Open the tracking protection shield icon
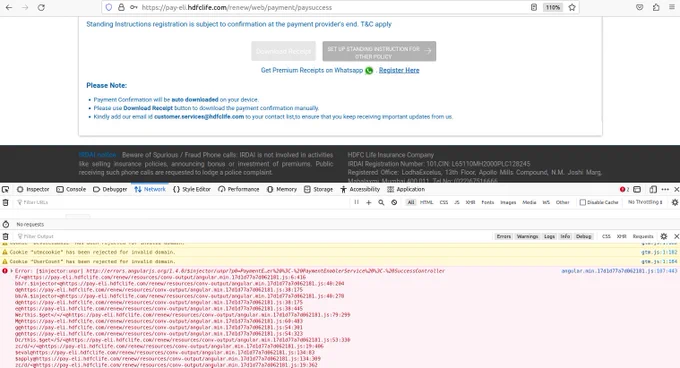680x368 pixels. [x=109, y=7]
